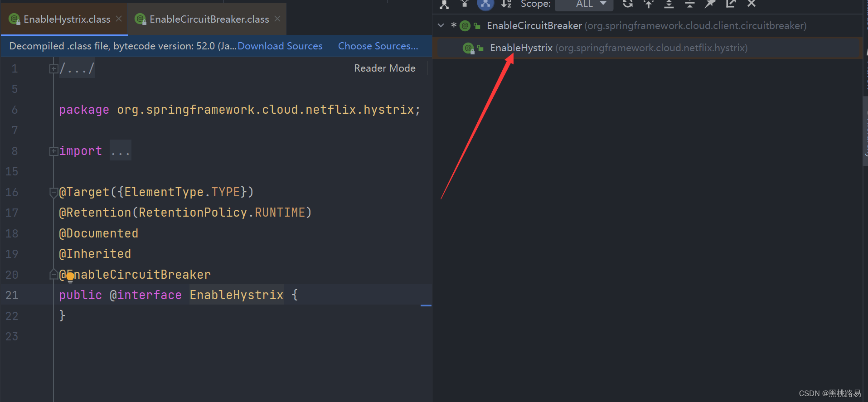This screenshot has width=868, height=402.
Task: Click the @interface keyword
Action: pyautogui.click(x=145, y=295)
